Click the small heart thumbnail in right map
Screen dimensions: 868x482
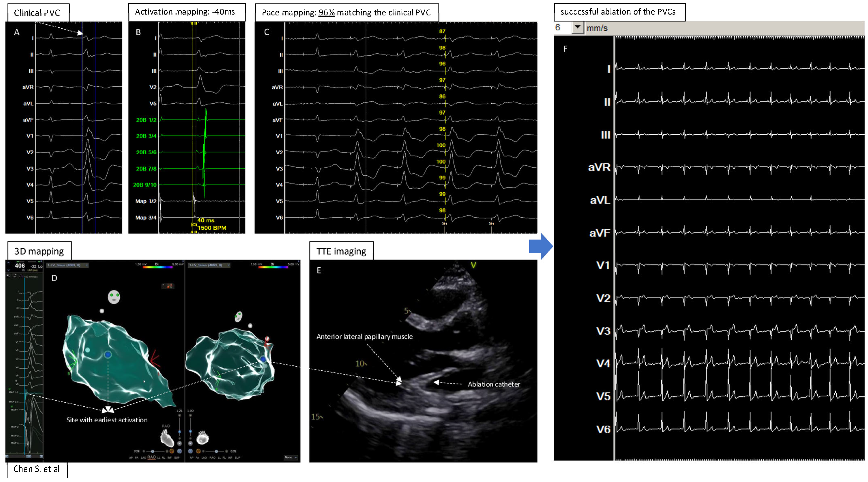203,438
